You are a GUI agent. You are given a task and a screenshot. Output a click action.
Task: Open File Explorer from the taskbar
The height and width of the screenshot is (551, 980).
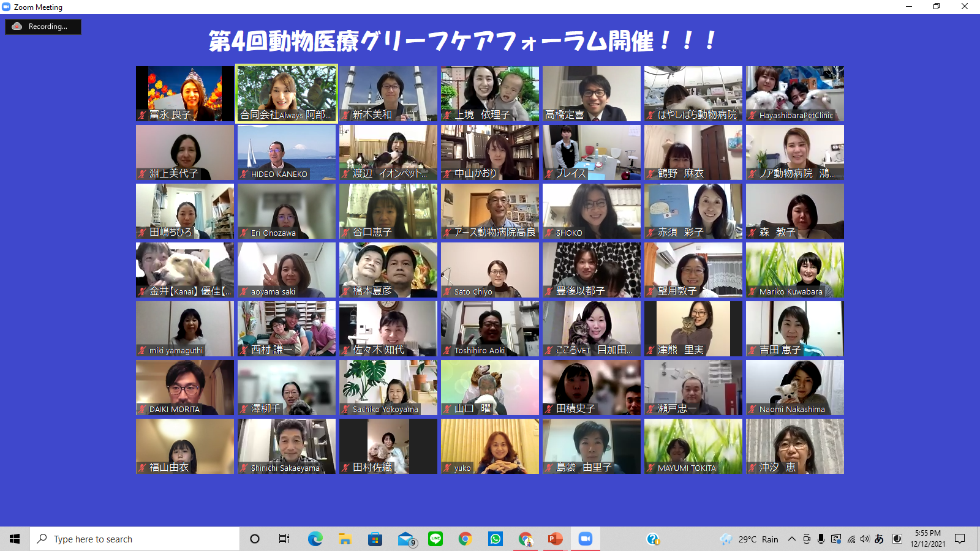[345, 539]
